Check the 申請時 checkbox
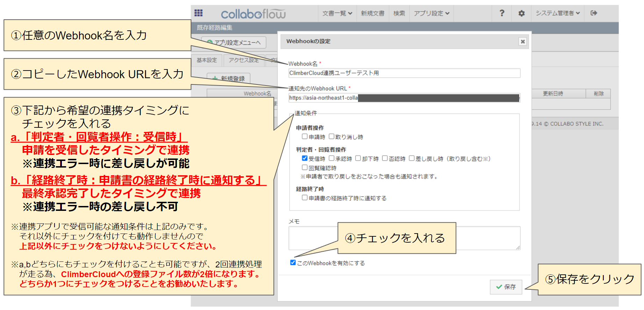This screenshot has width=644, height=310. coord(305,136)
